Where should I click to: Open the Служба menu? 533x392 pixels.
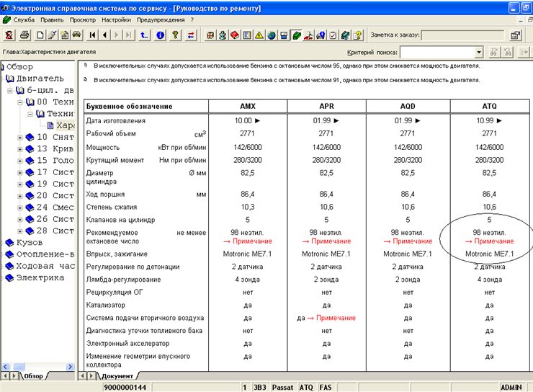(x=24, y=19)
